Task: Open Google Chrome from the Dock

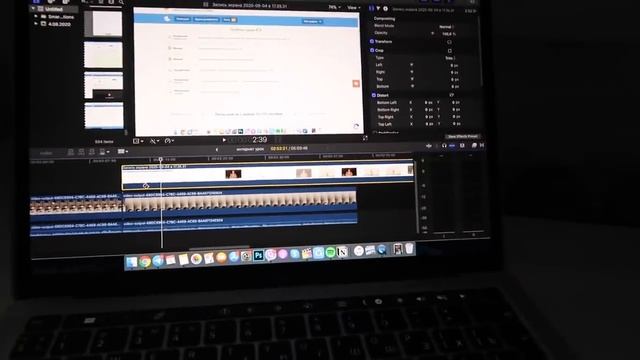Action: pos(144,261)
